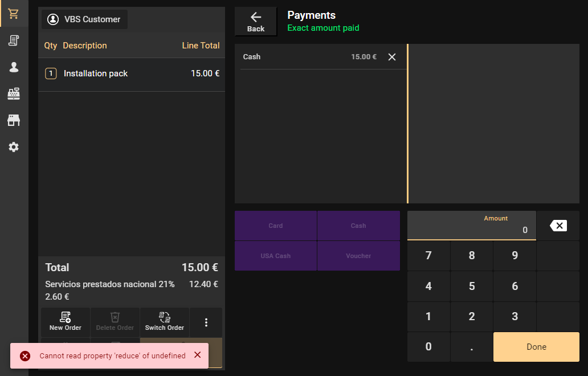Open the three-dot more options menu
Image resolution: width=588 pixels, height=376 pixels.
pos(206,322)
